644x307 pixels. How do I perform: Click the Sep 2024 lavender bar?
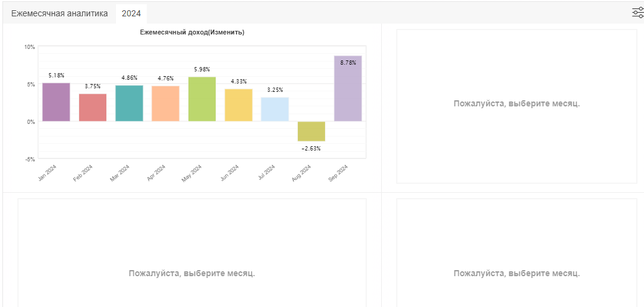348,88
